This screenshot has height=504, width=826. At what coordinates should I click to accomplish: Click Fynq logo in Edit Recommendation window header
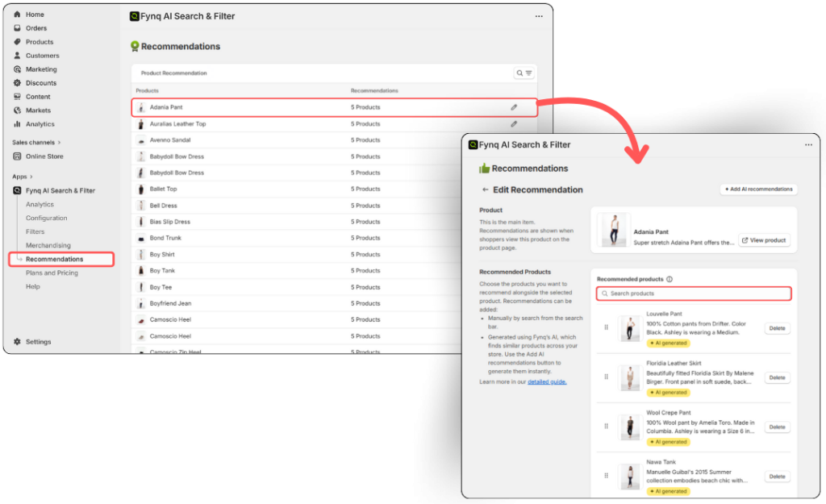click(x=473, y=145)
